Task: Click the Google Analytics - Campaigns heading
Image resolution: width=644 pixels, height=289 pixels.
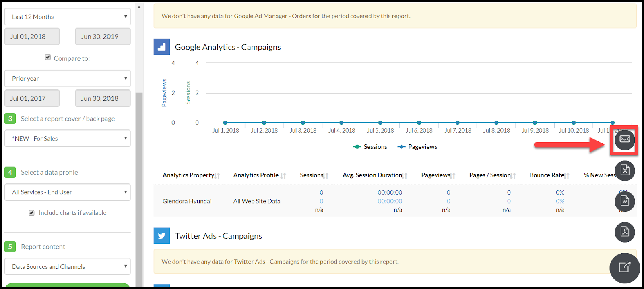Action: (228, 47)
